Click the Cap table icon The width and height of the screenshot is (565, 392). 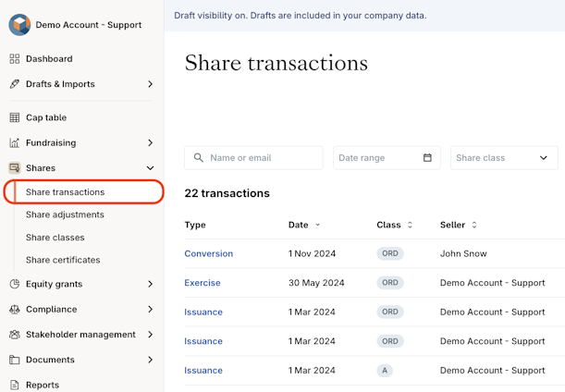pos(15,117)
